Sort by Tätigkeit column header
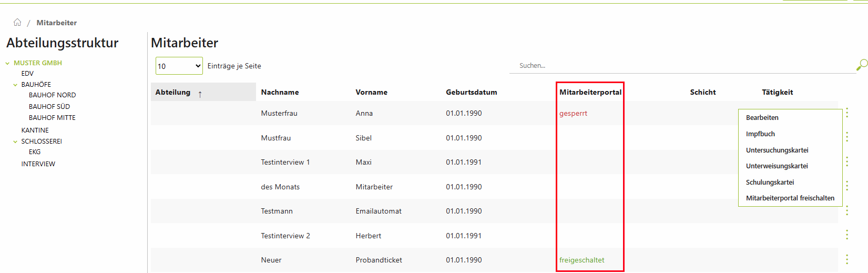Screen dimensions: 868x273 (x=778, y=92)
